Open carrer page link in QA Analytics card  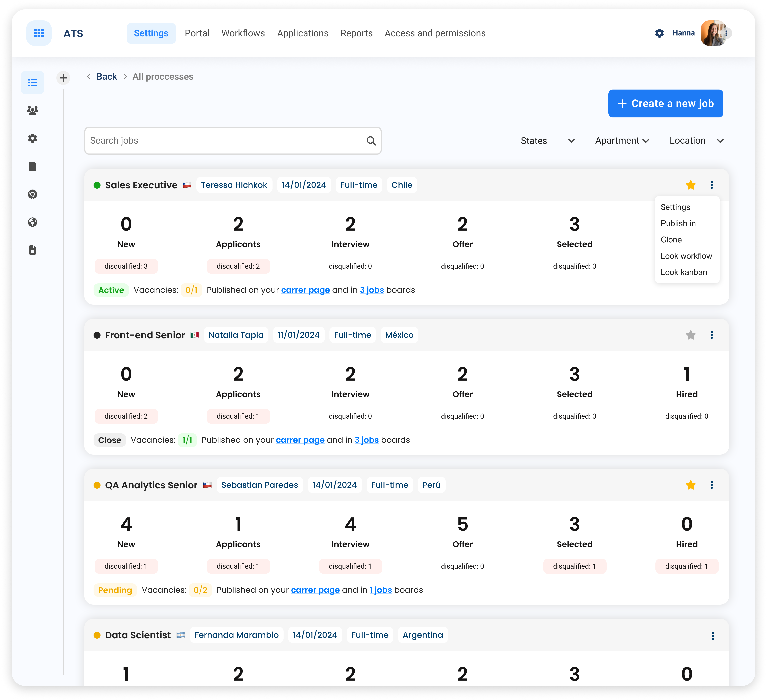pyautogui.click(x=315, y=590)
